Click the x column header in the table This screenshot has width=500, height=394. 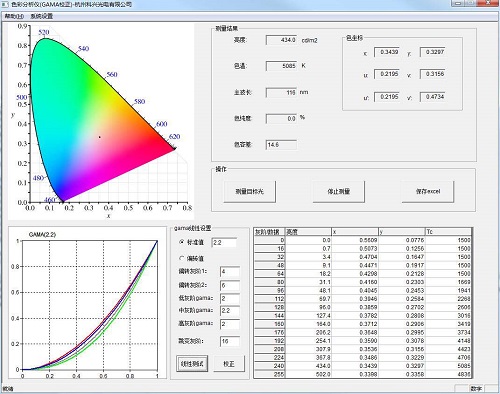(x=355, y=232)
